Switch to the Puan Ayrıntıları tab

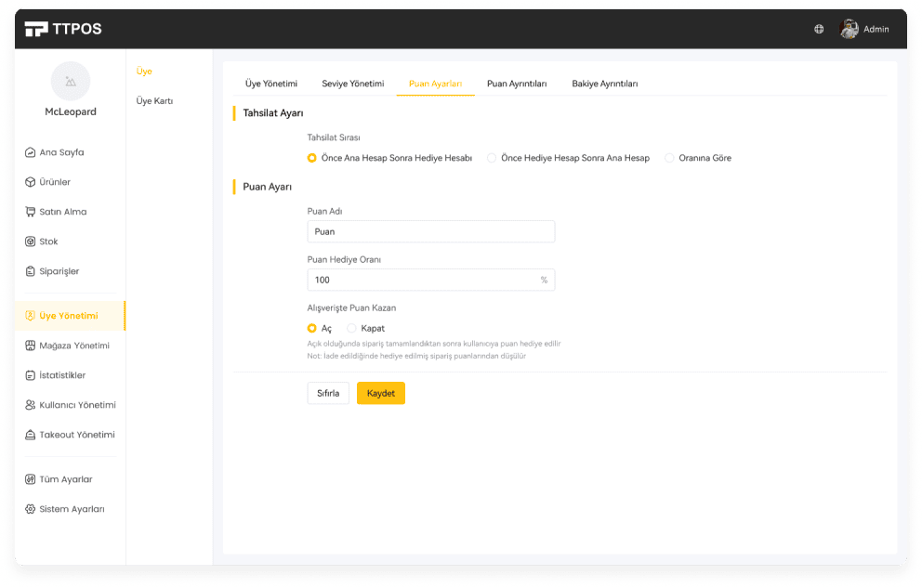pos(517,84)
